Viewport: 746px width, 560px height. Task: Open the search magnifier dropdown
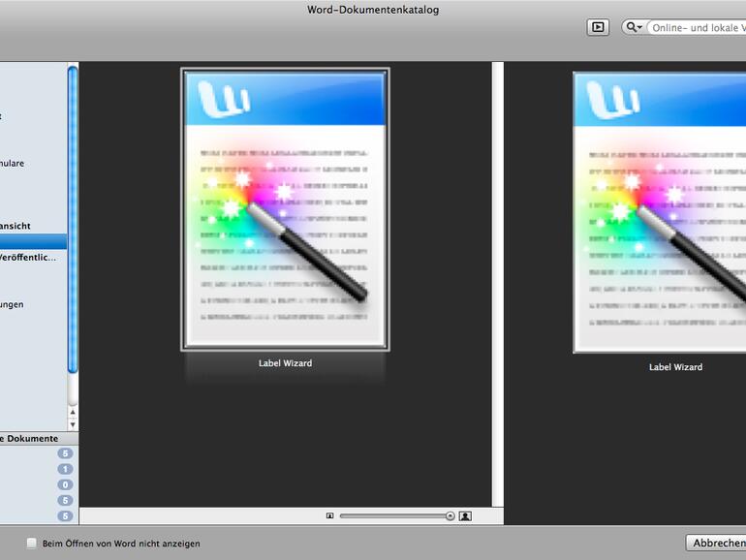coord(634,27)
